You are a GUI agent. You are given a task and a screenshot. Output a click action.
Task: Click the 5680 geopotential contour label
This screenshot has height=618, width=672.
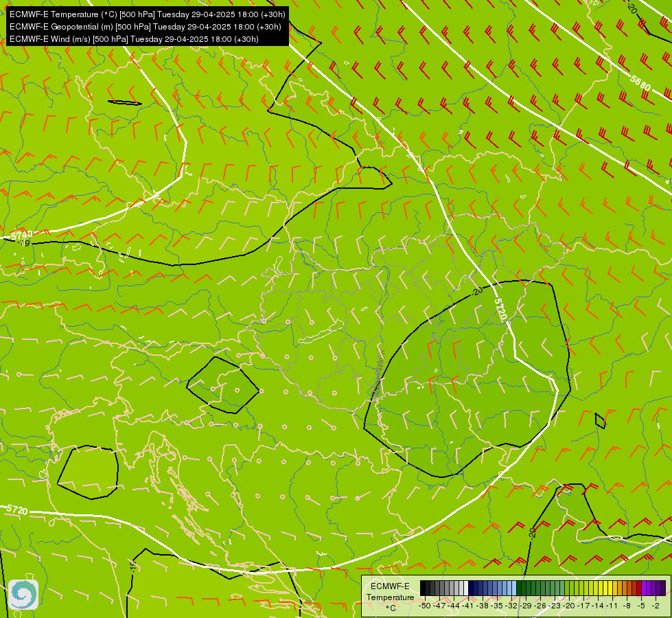pyautogui.click(x=640, y=82)
